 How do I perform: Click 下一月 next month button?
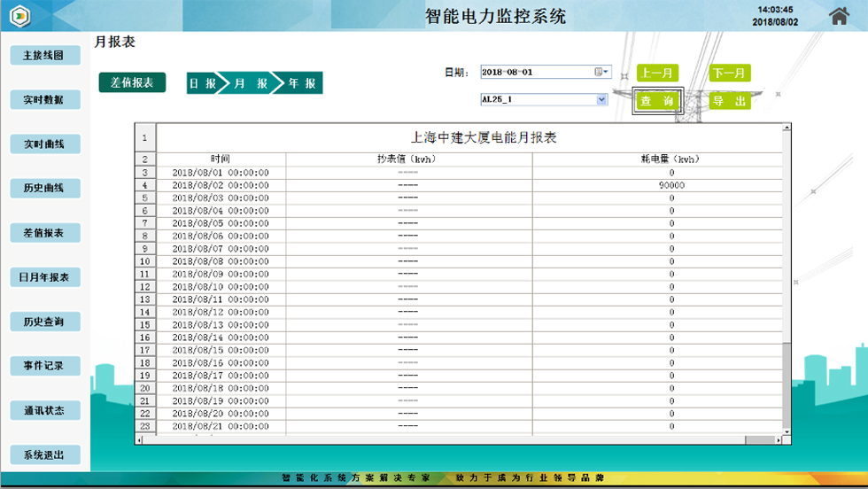[x=730, y=74]
